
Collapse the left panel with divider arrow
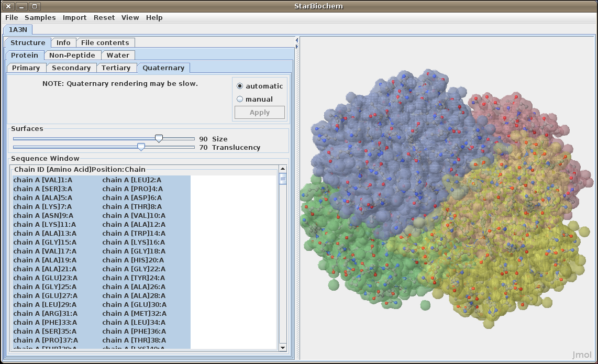coord(297,40)
